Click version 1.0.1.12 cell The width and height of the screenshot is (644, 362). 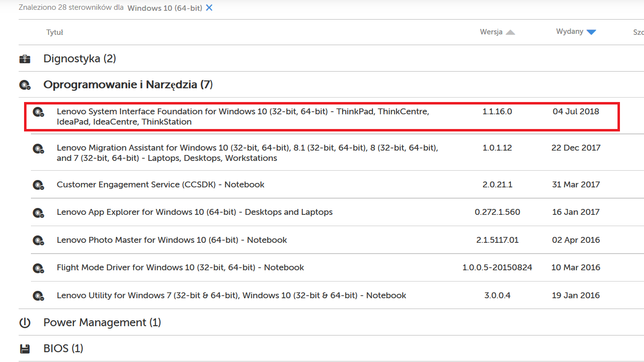tap(497, 148)
